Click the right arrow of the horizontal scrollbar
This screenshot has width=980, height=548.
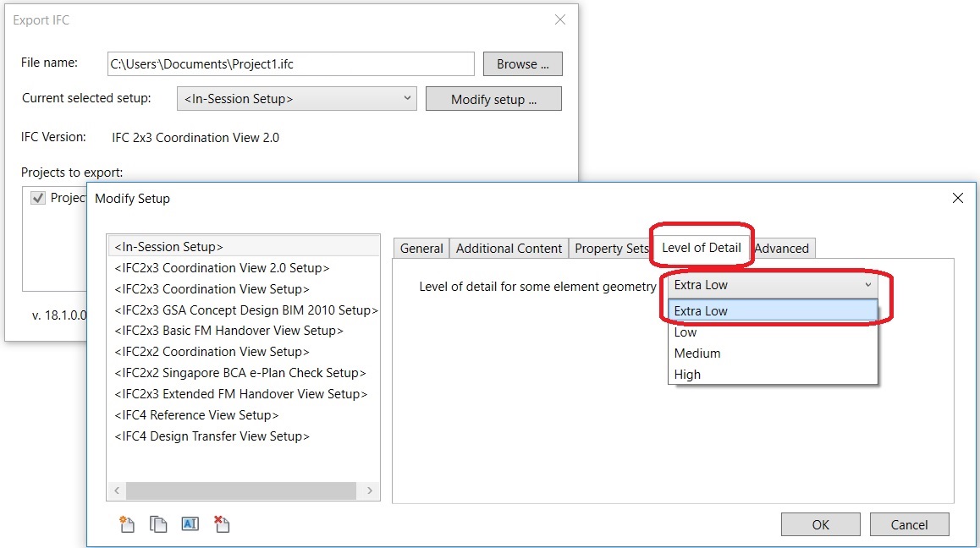[371, 490]
